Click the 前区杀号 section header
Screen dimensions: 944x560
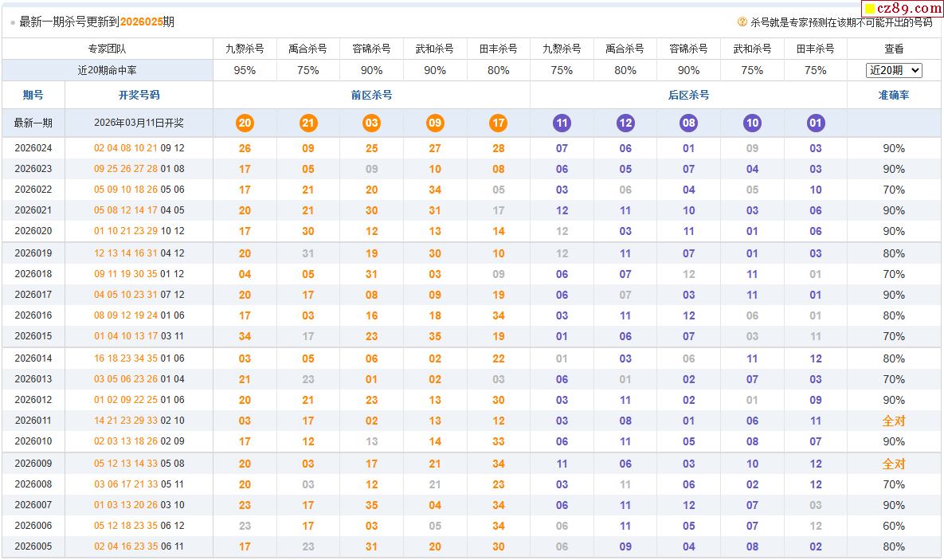click(x=371, y=95)
